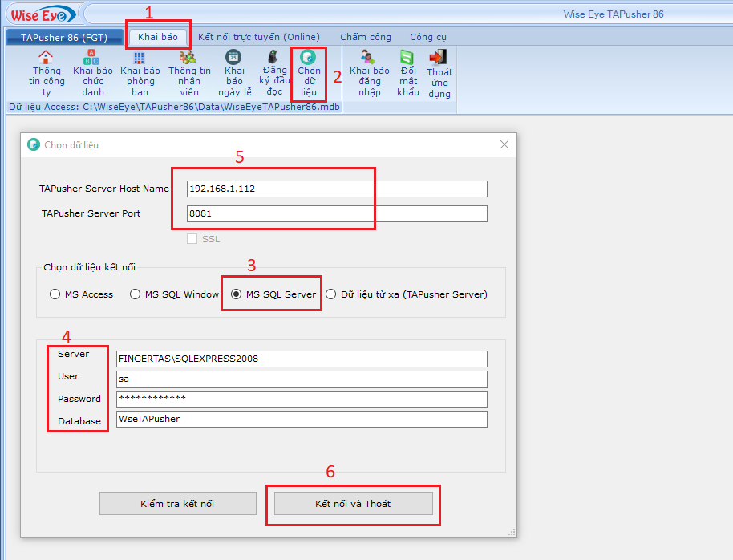Open Khai báo phòng ban icon

click(140, 58)
